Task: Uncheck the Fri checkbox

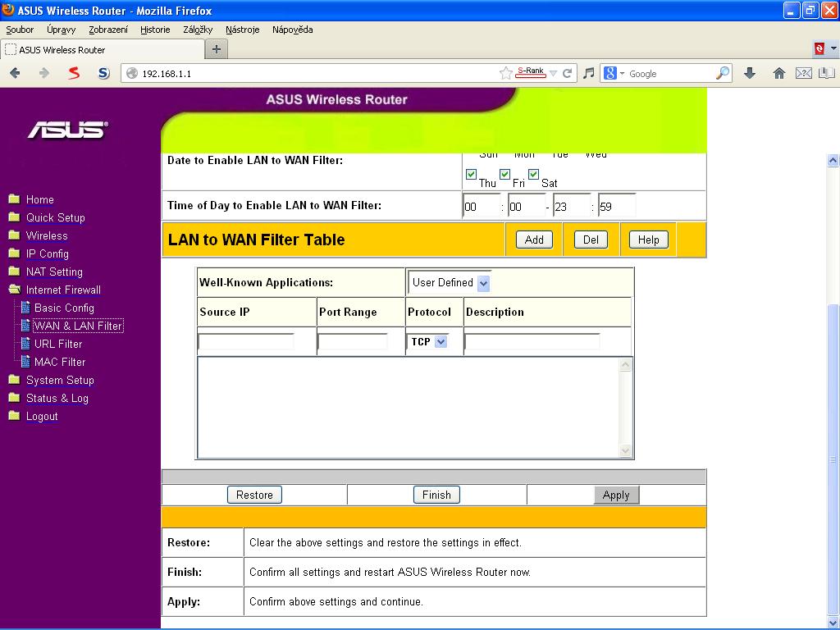Action: (504, 174)
